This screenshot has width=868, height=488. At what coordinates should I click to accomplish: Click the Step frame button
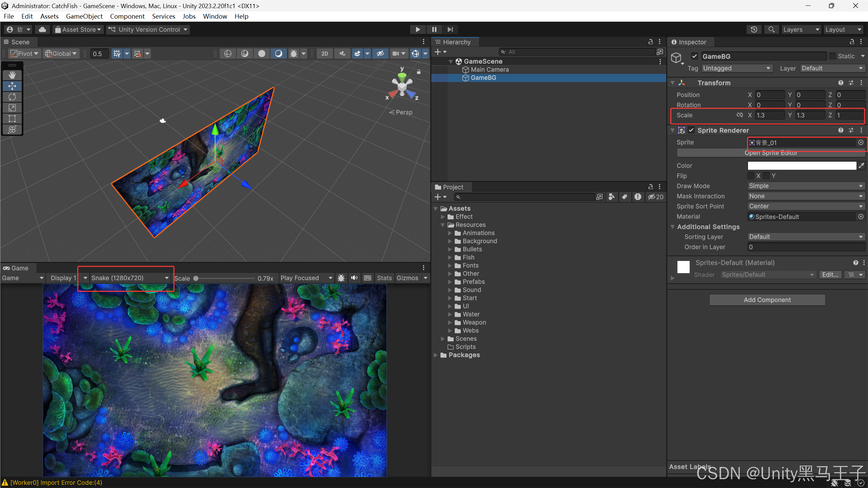click(x=450, y=29)
